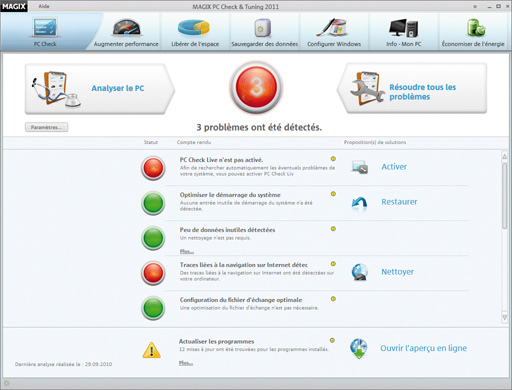Switch to the Info - Mon PC tab label
The image size is (512, 390).
(x=404, y=44)
